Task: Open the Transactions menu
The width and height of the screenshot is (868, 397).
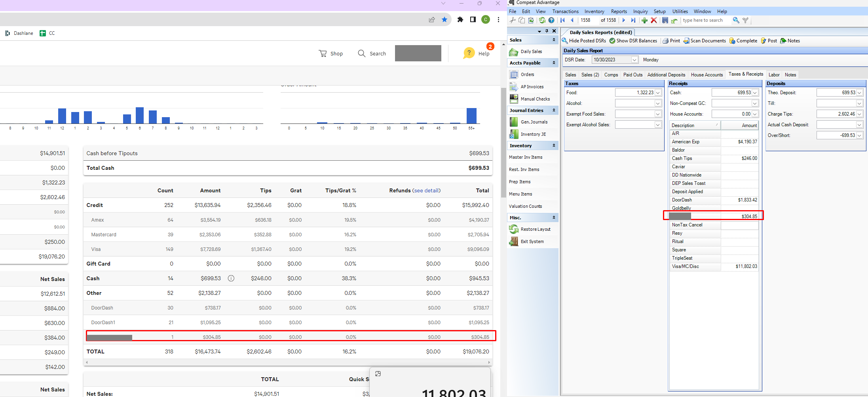Action: pos(565,11)
